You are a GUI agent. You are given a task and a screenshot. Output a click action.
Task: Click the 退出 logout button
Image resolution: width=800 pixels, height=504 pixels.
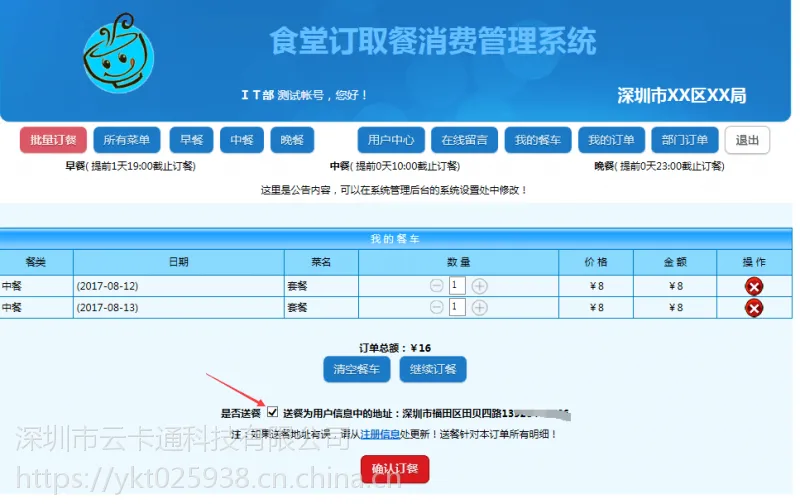(x=747, y=140)
